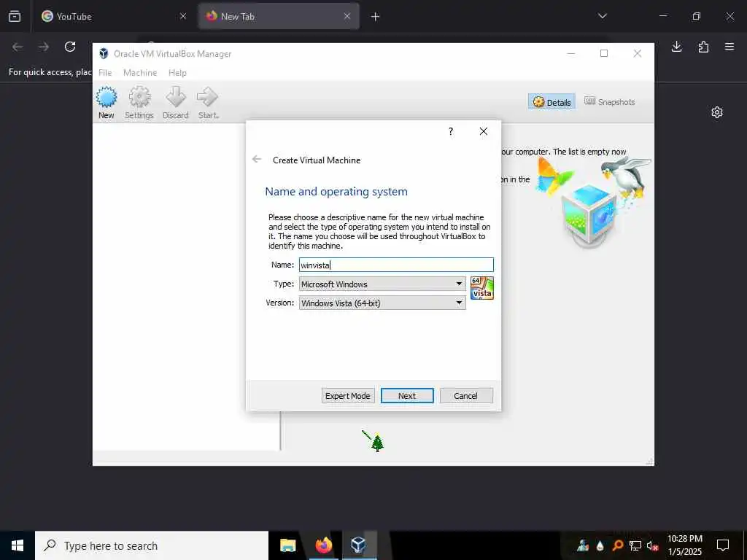747x560 pixels.
Task: Open VirtualBox from the taskbar
Action: (358, 545)
